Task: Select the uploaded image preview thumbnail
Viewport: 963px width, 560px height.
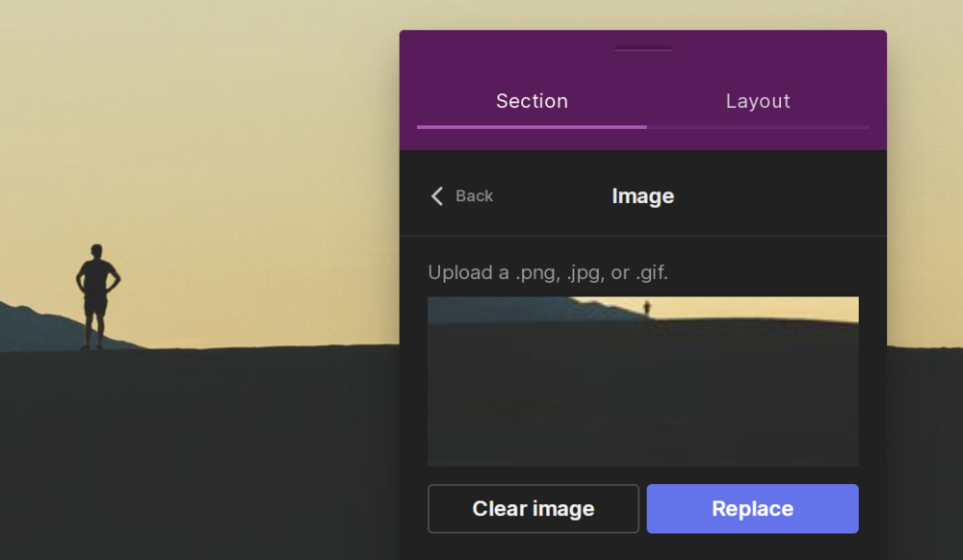Action: click(643, 381)
